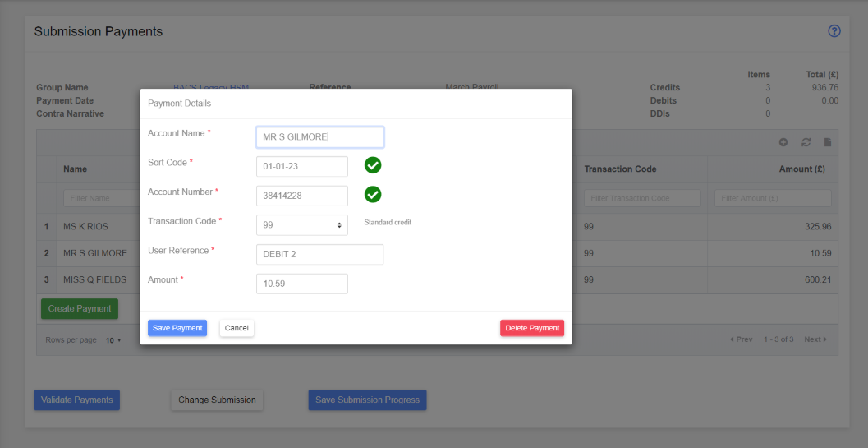Open the help question mark icon
The width and height of the screenshot is (868, 448).
click(x=834, y=31)
